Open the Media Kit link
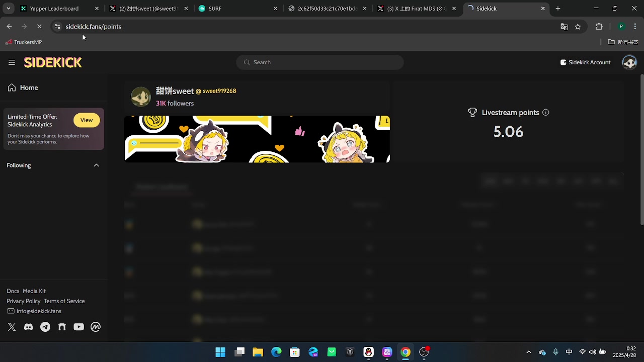644x362 pixels. click(34, 291)
